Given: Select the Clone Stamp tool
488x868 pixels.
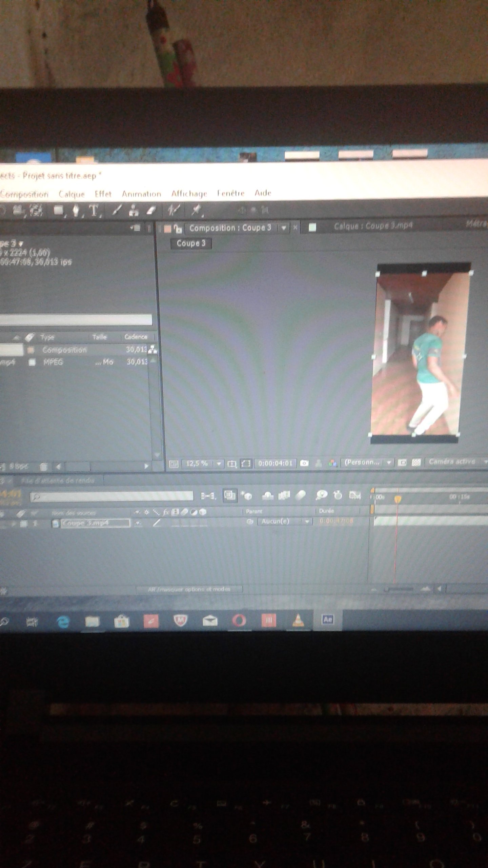Looking at the screenshot, I should [134, 211].
